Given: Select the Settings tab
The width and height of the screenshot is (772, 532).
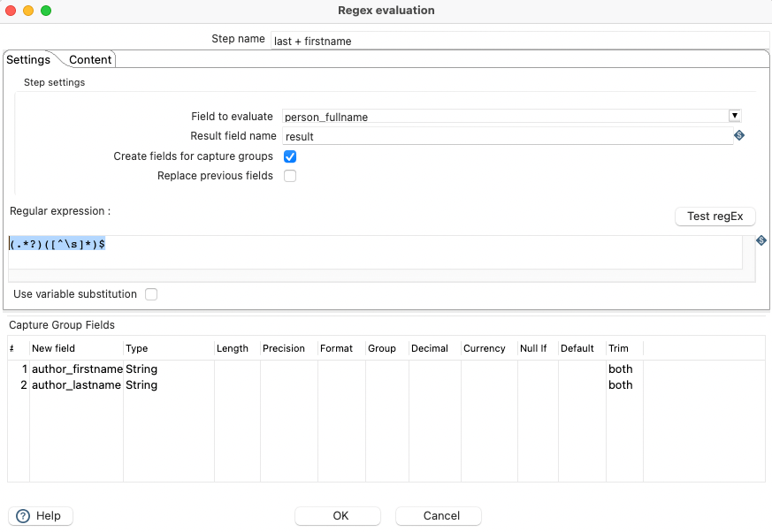Looking at the screenshot, I should [x=28, y=60].
